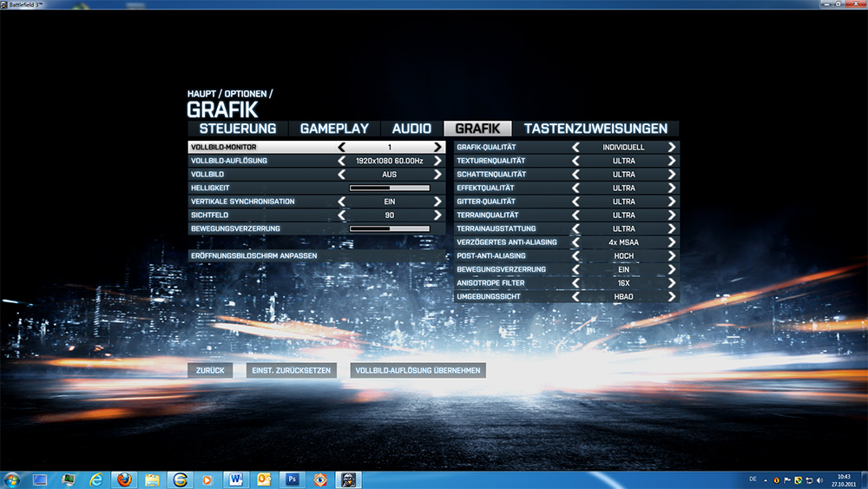
Task: Change Anisotrope Filter with right arrow
Action: 672,283
